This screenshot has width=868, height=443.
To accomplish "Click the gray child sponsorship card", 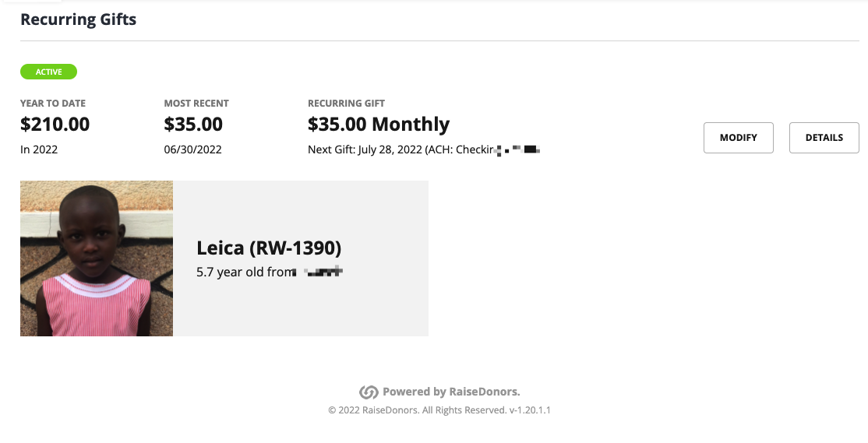I will point(224,258).
